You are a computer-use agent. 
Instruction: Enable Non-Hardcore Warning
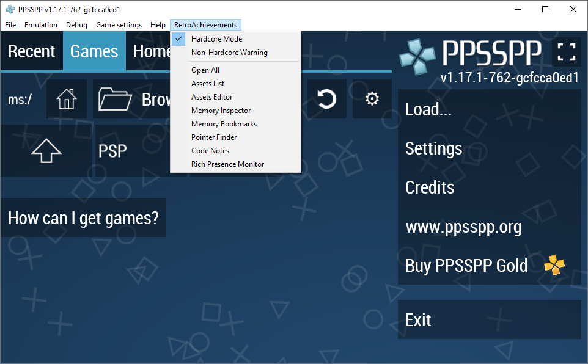click(x=229, y=53)
